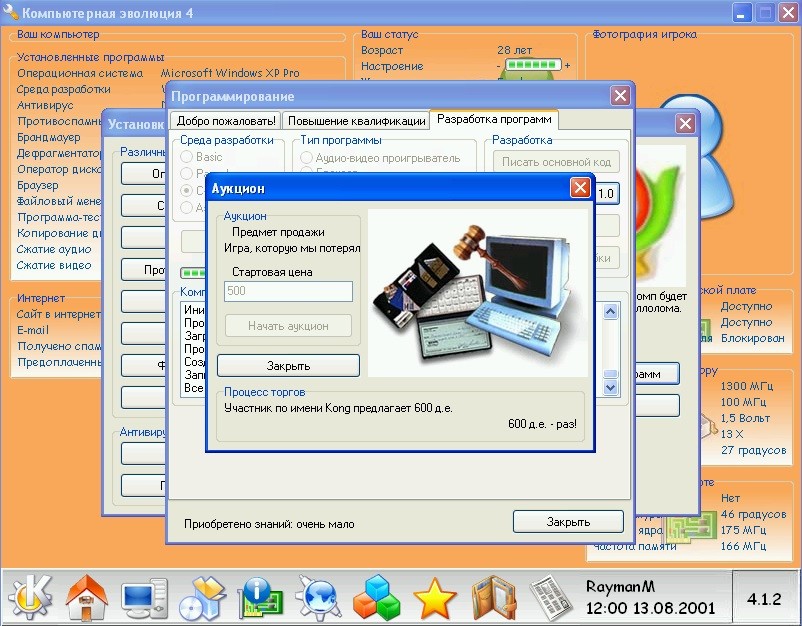Image resolution: width=802 pixels, height=626 pixels.
Task: Click the RaymanM player name
Action: (x=620, y=586)
